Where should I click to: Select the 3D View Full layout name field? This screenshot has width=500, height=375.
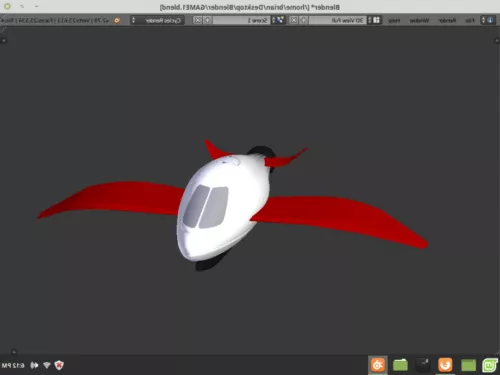click(x=338, y=20)
